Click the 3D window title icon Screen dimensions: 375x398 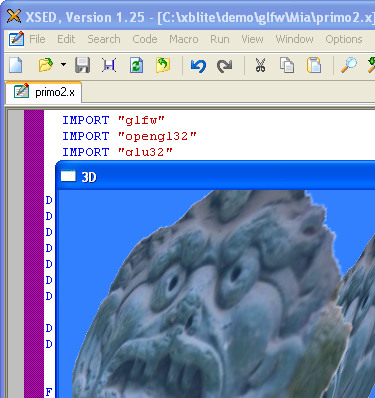68,176
